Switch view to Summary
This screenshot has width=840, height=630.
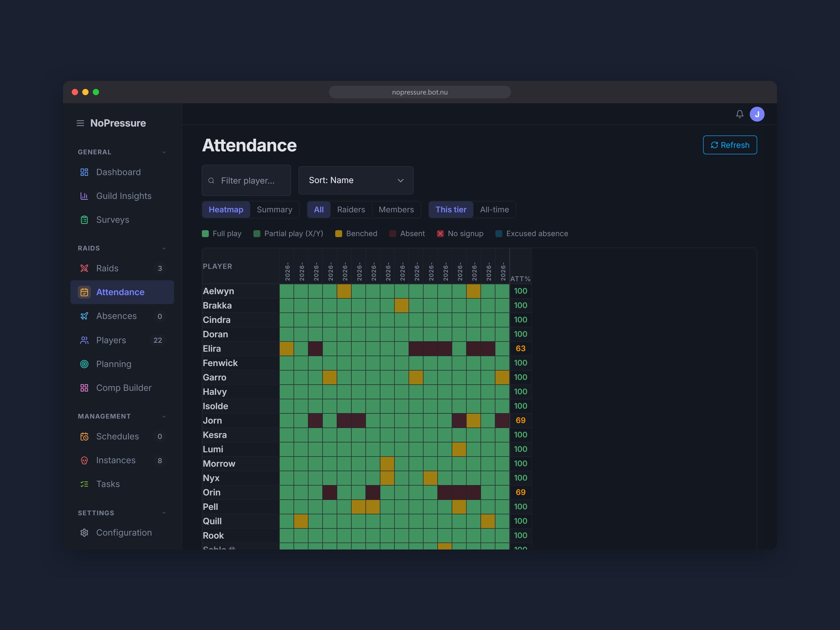pyautogui.click(x=274, y=210)
